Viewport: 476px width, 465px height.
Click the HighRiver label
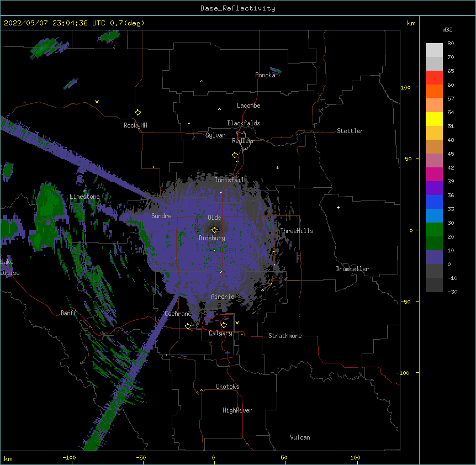click(x=237, y=410)
